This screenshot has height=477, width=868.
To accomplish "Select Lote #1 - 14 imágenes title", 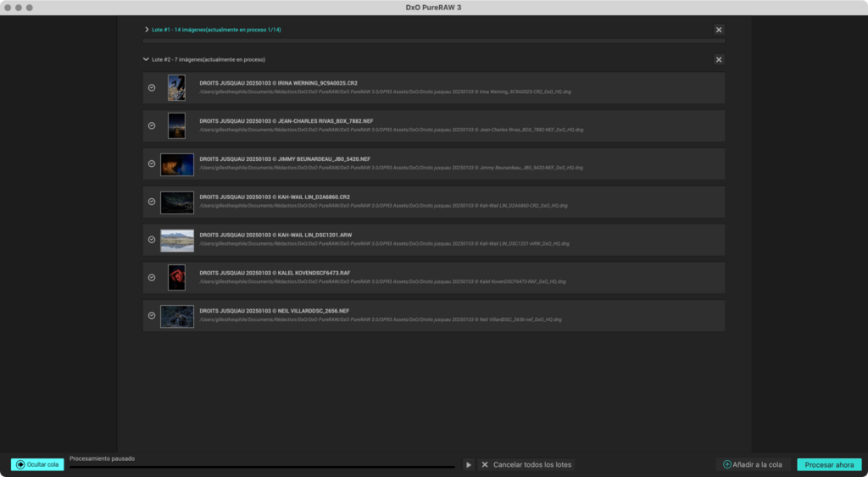I will pos(216,30).
